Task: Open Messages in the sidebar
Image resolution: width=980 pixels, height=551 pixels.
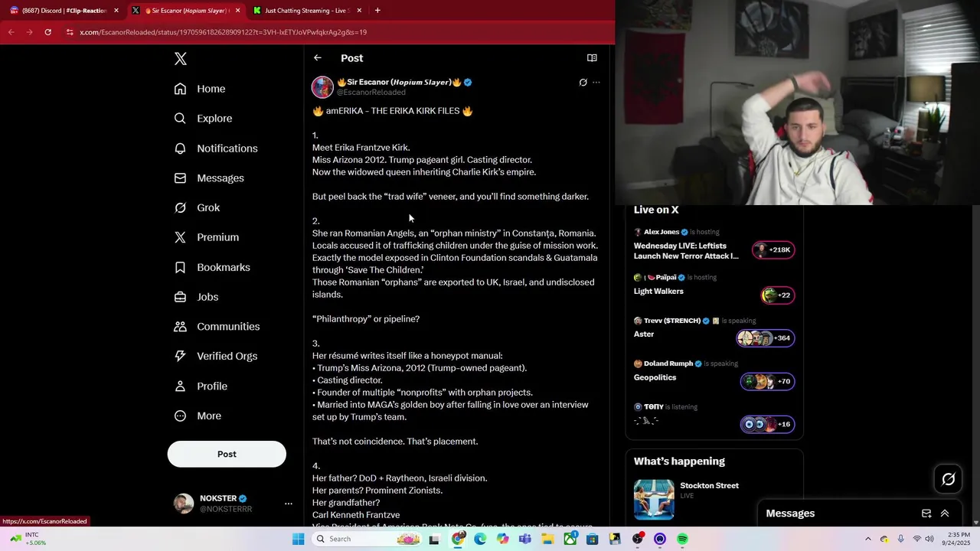Action: coord(209,178)
